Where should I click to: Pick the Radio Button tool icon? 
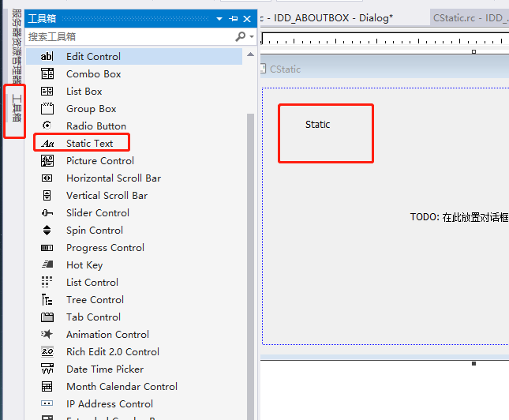(47, 126)
